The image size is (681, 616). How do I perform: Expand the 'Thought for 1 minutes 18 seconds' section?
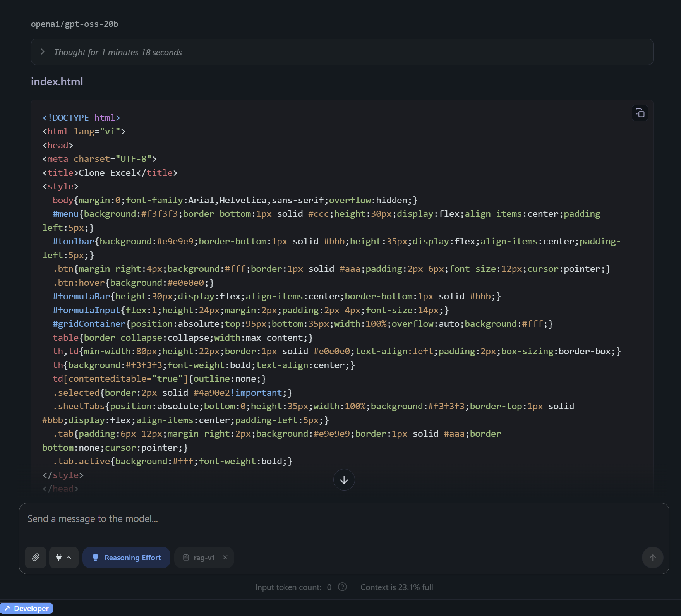(x=342, y=52)
